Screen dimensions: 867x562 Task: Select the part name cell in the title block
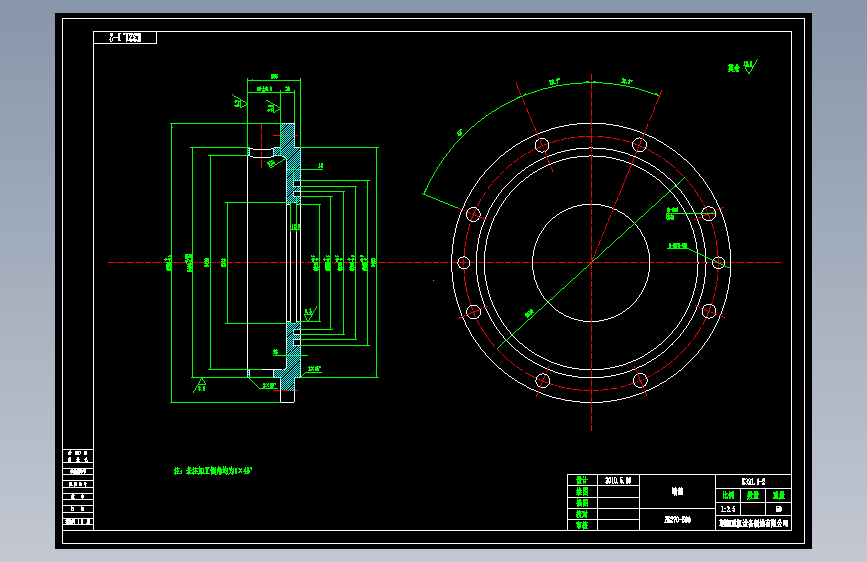[677, 491]
